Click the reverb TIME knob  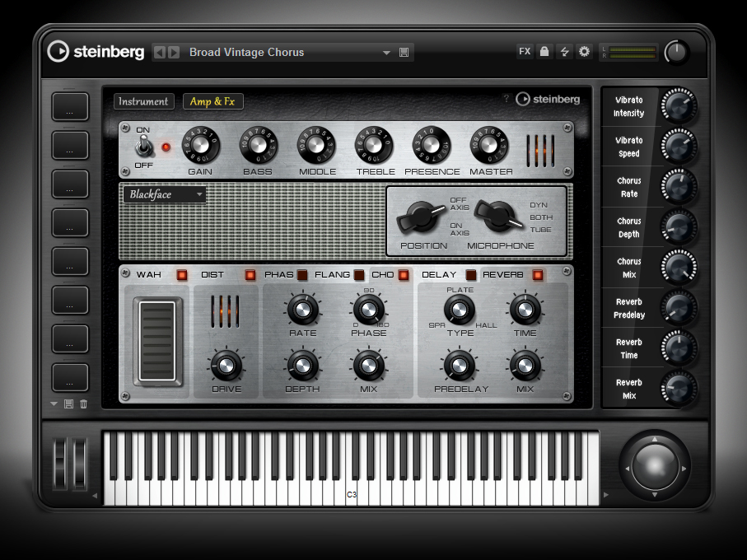pos(525,310)
